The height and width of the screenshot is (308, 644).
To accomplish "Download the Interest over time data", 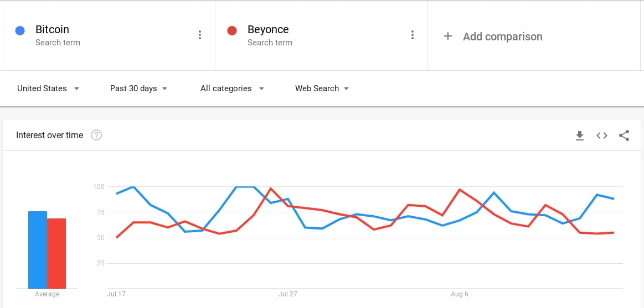I will tap(580, 135).
